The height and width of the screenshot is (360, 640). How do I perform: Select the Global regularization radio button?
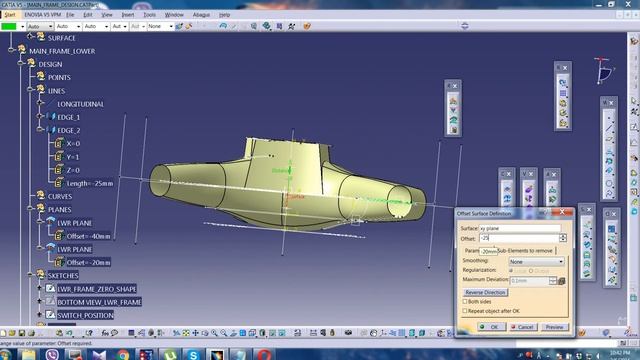[531, 271]
